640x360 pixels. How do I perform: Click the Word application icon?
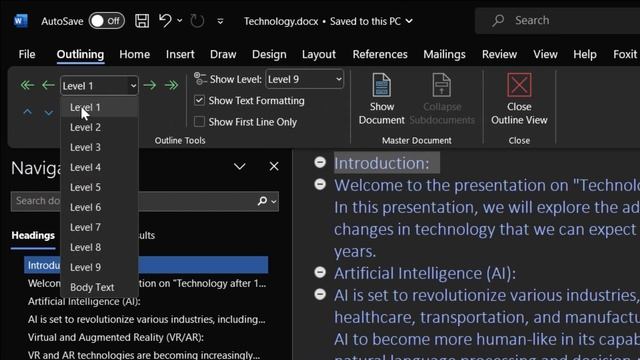20,20
